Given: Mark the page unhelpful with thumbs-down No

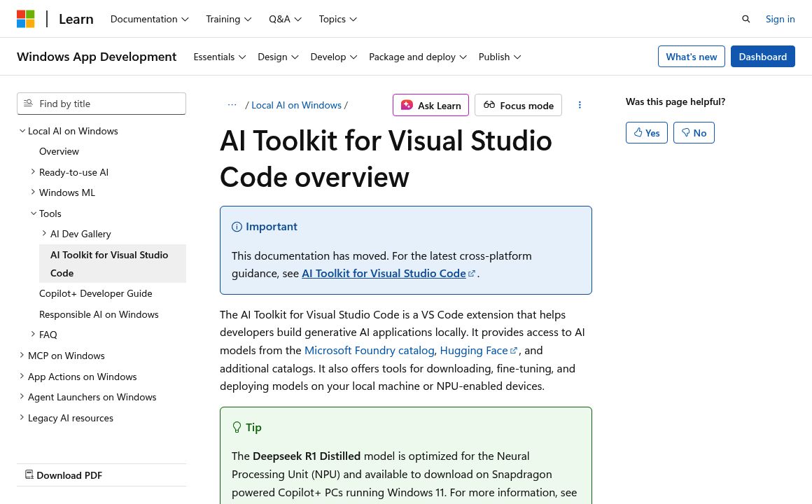Looking at the screenshot, I should click(694, 132).
